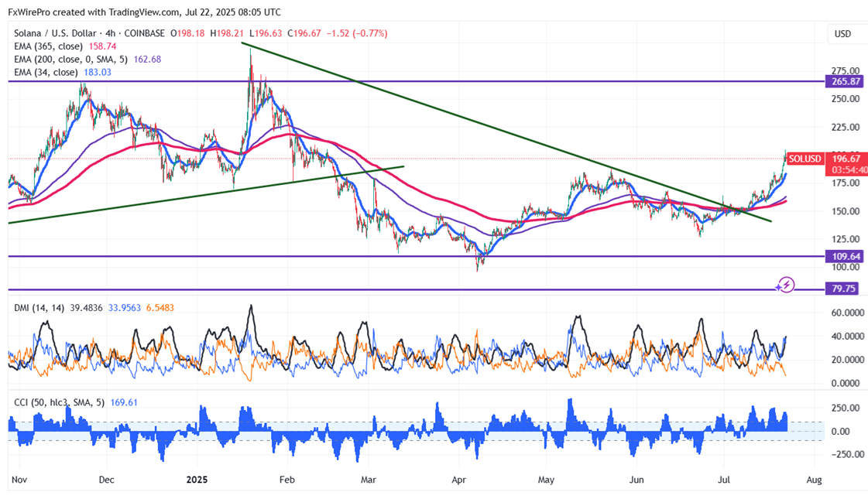Click the May label on time axis
868x499 pixels.
coord(546,480)
